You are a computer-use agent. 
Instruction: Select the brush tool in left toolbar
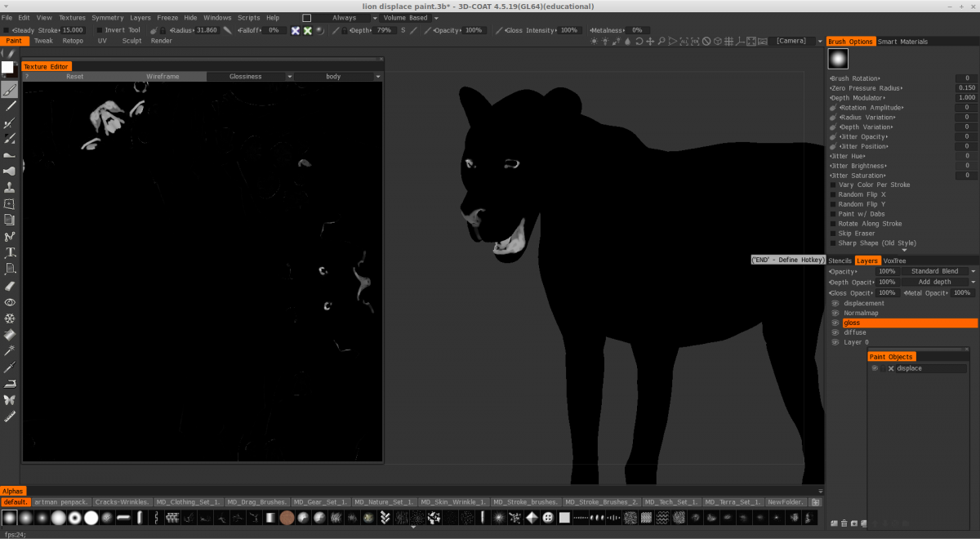[10, 90]
